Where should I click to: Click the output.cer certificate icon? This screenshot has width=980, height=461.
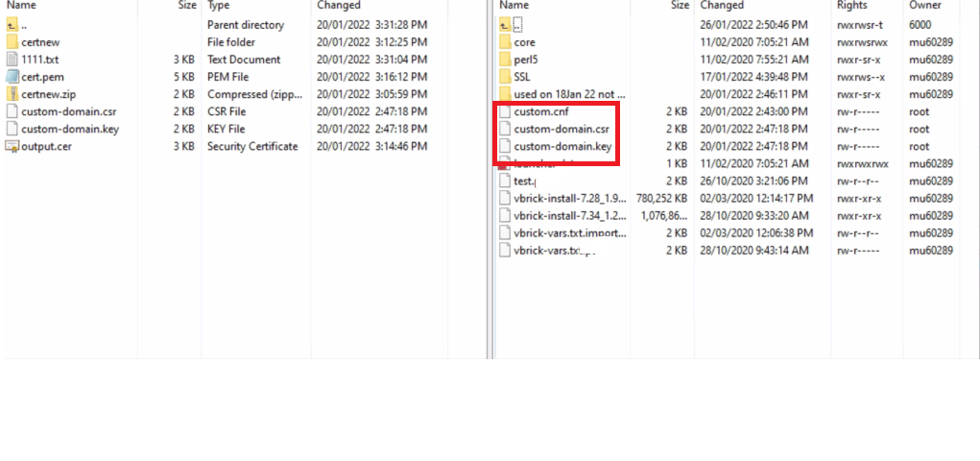[x=12, y=146]
